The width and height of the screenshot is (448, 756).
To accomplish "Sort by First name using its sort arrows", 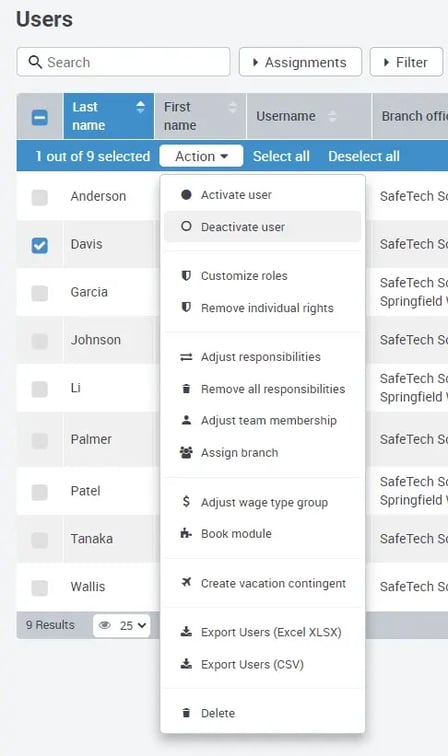I will (232, 107).
